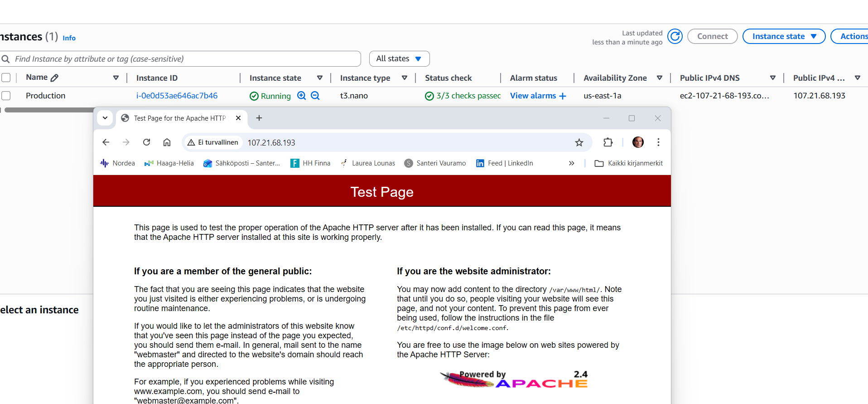Click the edit pencil next to Name
Viewport: 868px width, 404px height.
[x=55, y=78]
